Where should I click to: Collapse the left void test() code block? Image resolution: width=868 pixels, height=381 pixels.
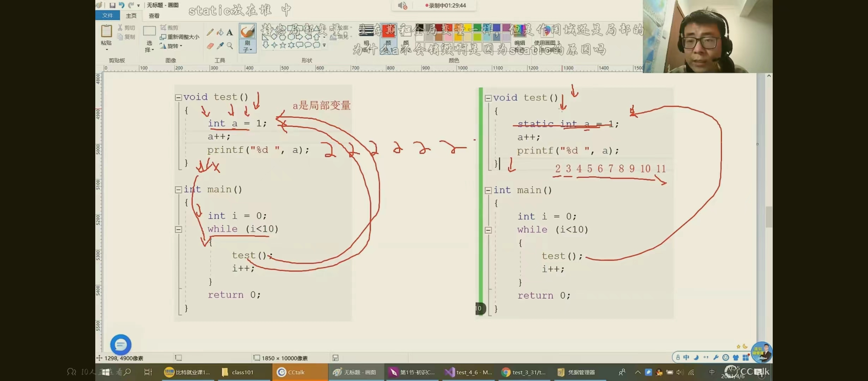(179, 97)
